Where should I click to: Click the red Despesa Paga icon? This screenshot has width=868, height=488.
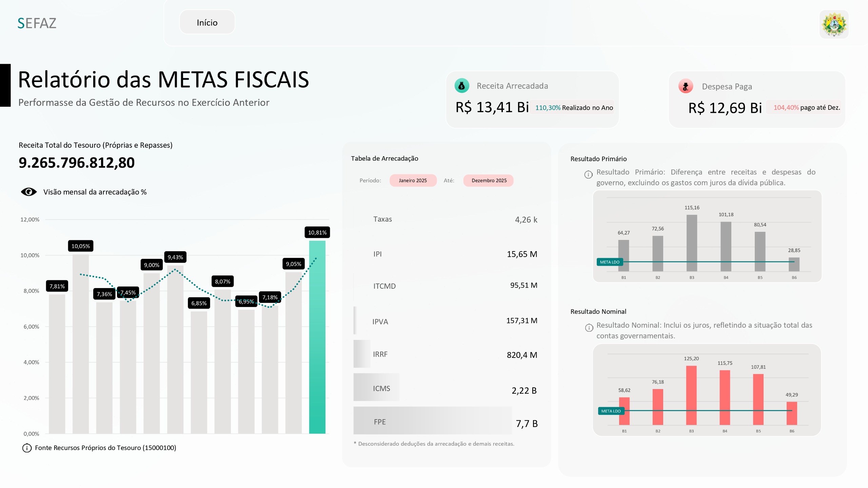click(x=685, y=86)
